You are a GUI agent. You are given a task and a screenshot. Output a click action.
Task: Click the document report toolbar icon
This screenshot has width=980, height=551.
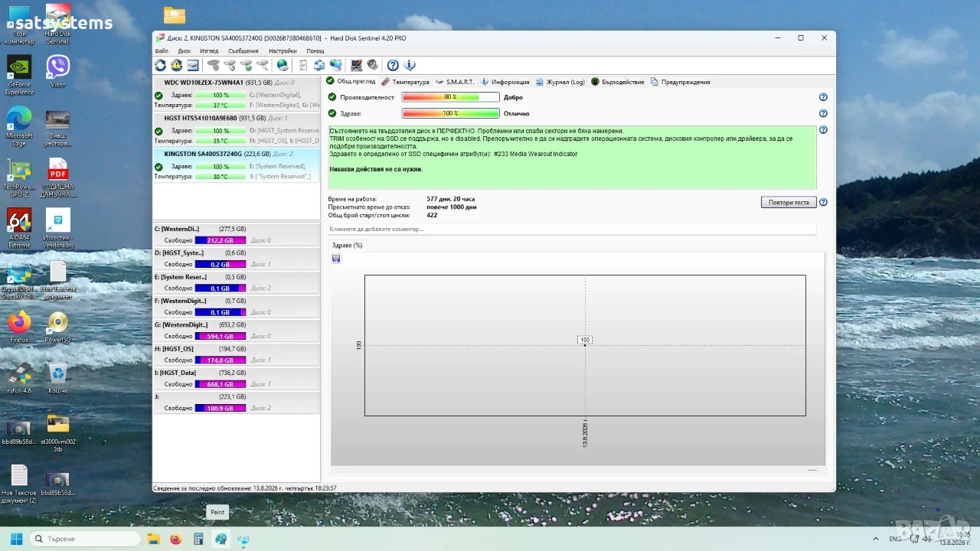[303, 65]
